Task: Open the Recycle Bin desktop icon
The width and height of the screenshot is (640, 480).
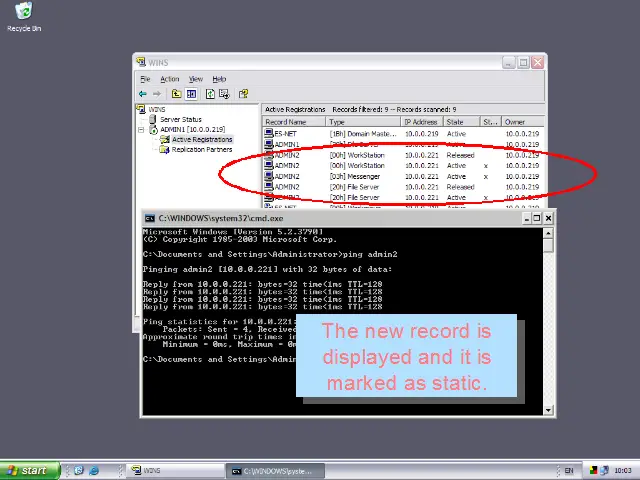Action: (23, 12)
